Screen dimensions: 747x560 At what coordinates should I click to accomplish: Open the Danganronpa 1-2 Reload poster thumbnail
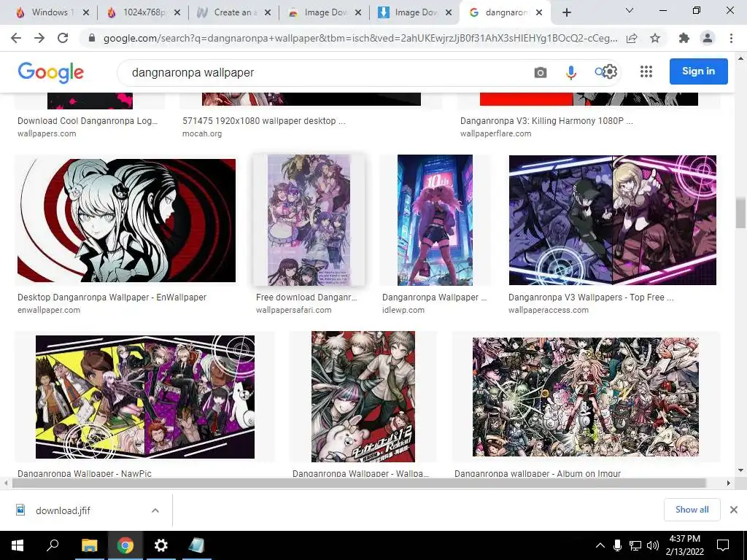[363, 397]
